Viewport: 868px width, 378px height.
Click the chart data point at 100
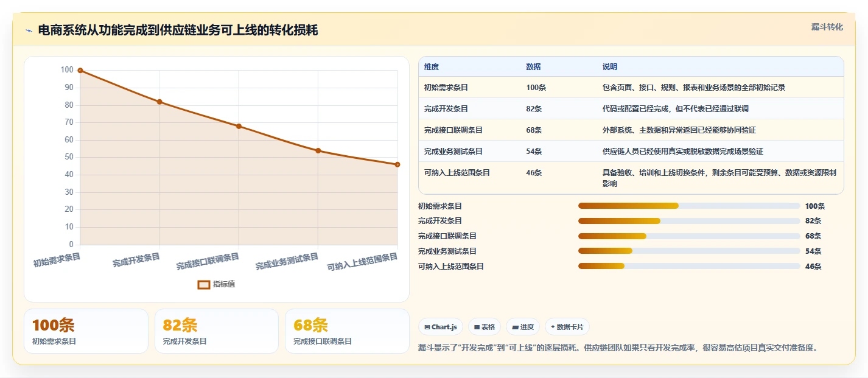coord(80,71)
